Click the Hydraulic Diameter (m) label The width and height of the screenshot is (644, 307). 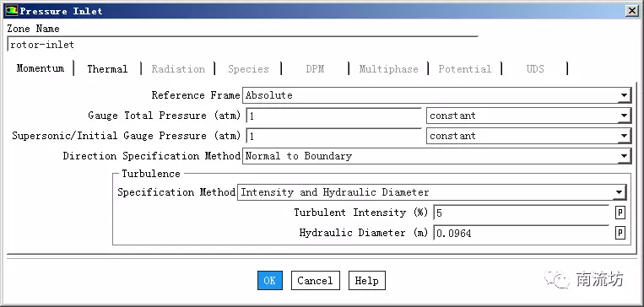click(x=364, y=233)
